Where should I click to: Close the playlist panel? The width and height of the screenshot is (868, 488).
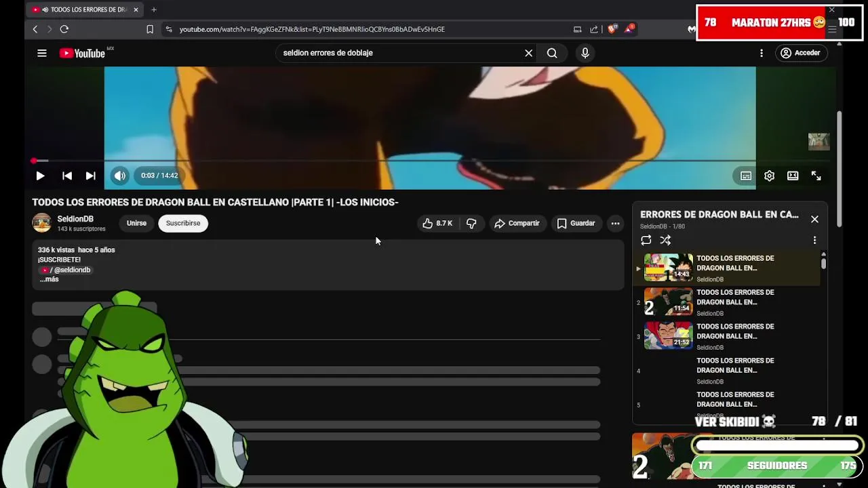point(814,219)
